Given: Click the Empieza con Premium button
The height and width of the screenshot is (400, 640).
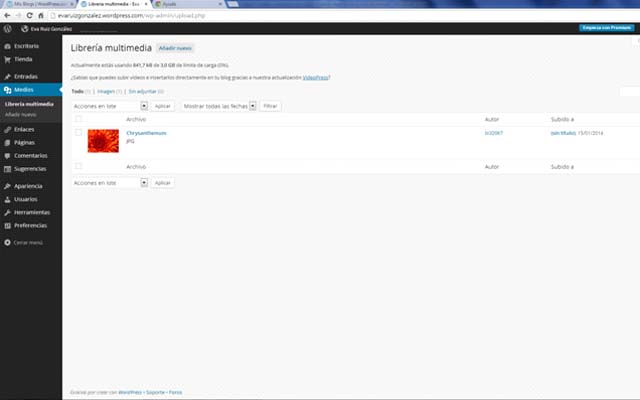Looking at the screenshot, I should [x=606, y=27].
